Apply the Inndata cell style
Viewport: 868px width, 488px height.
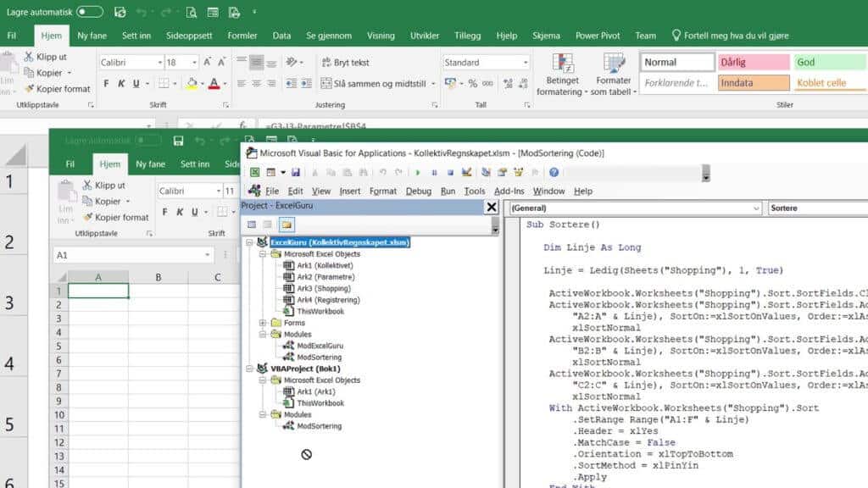pos(754,83)
